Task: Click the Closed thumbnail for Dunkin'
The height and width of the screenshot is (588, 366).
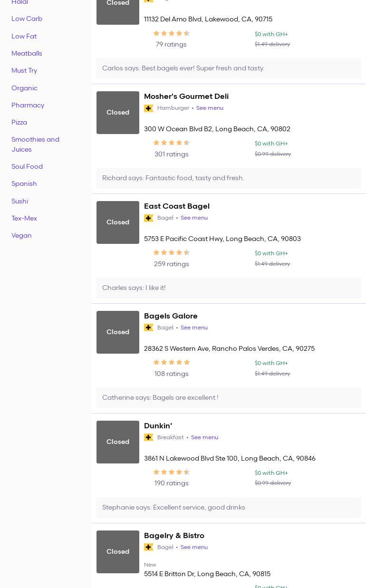Action: (118, 442)
